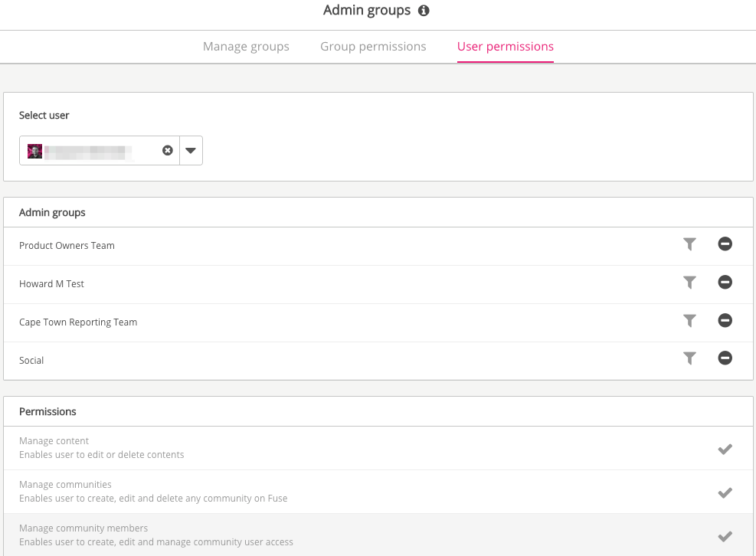
Task: Switch to the Manage groups tab
Action: (x=246, y=47)
